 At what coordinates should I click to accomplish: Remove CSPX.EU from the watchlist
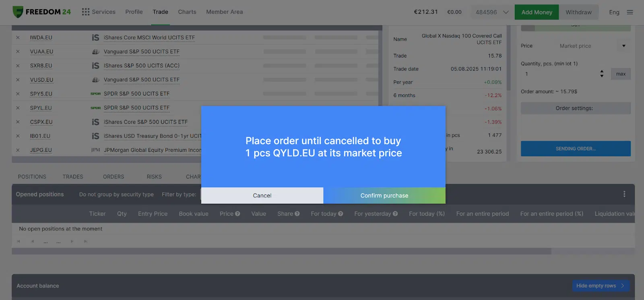[18, 122]
